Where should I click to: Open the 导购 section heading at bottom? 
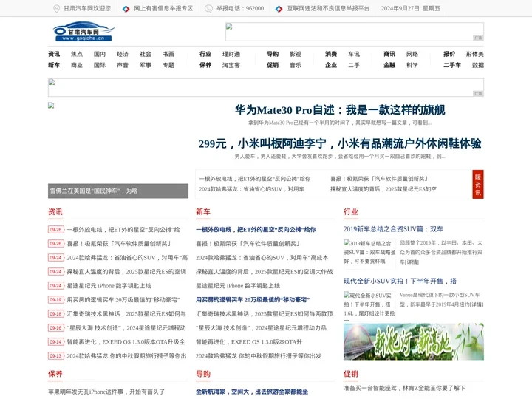[x=203, y=374]
